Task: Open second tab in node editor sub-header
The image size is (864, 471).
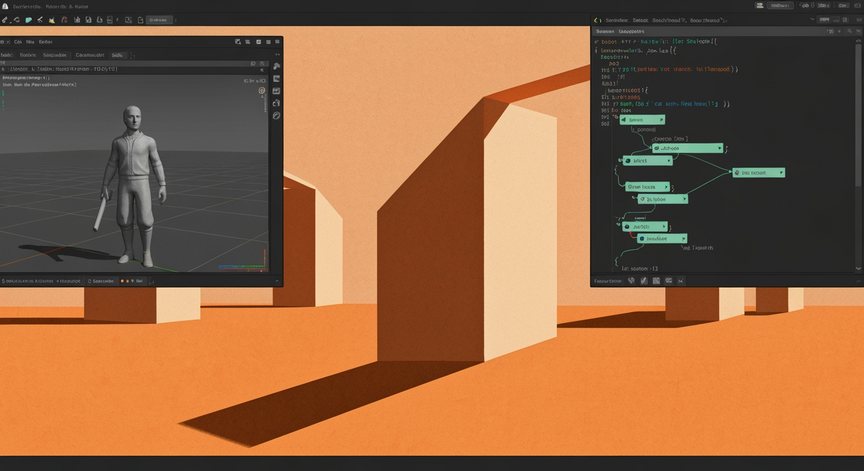Action: [x=631, y=31]
